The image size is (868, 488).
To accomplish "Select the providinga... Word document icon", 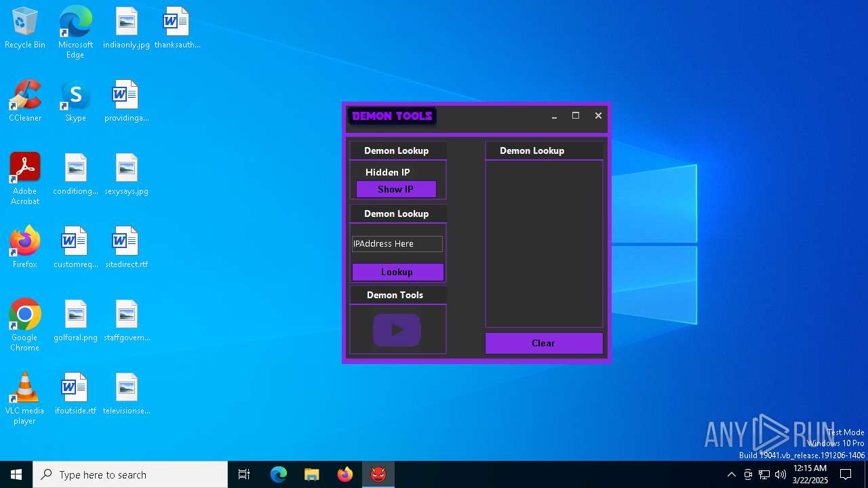I will point(126,102).
